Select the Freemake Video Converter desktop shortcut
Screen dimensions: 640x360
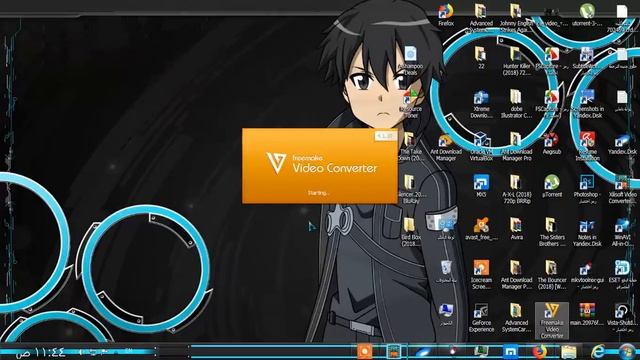pyautogui.click(x=552, y=321)
